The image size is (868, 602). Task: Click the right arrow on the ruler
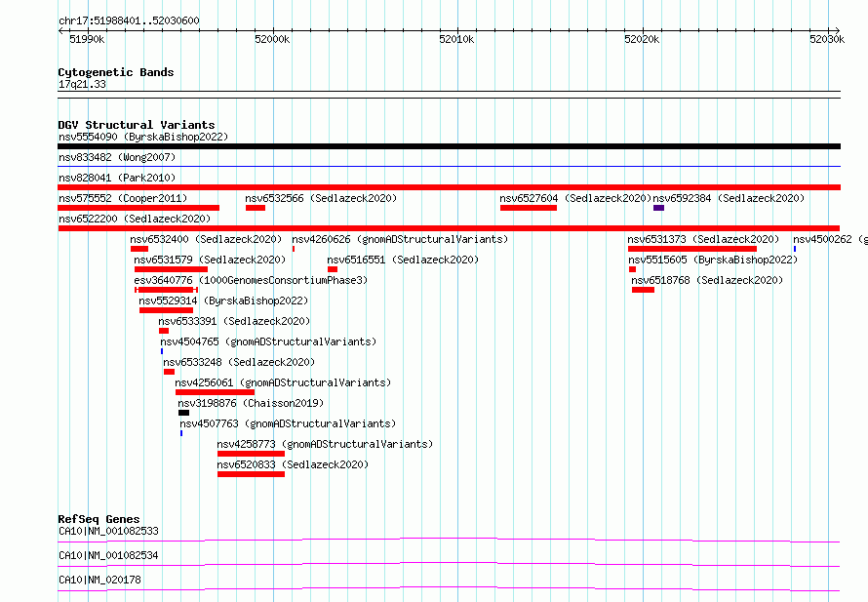837,31
